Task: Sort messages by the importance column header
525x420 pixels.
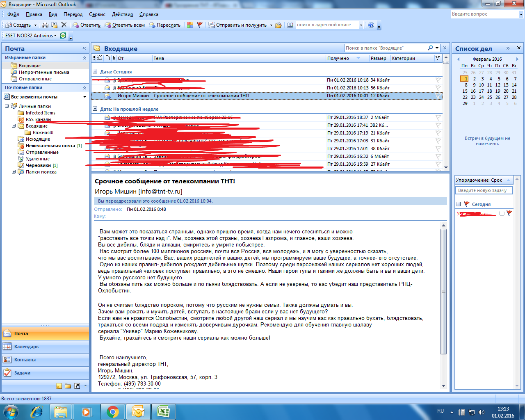Action: tap(94, 58)
